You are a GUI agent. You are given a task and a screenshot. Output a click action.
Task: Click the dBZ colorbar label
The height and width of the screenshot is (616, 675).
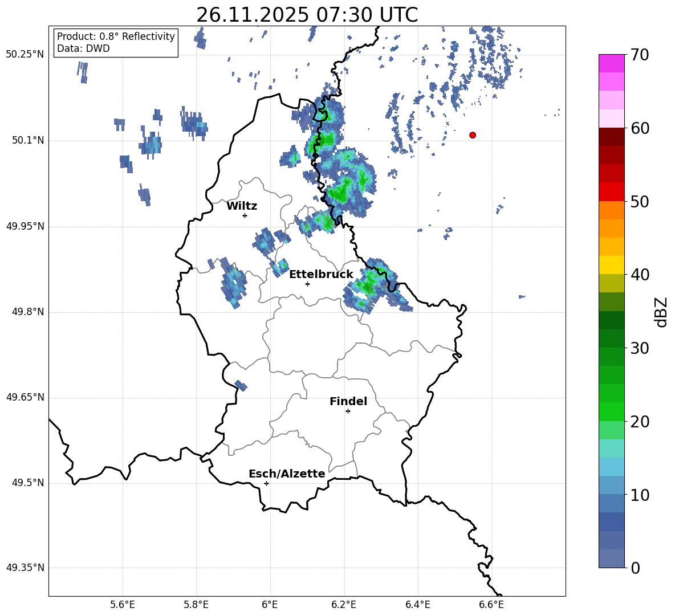tap(662, 312)
